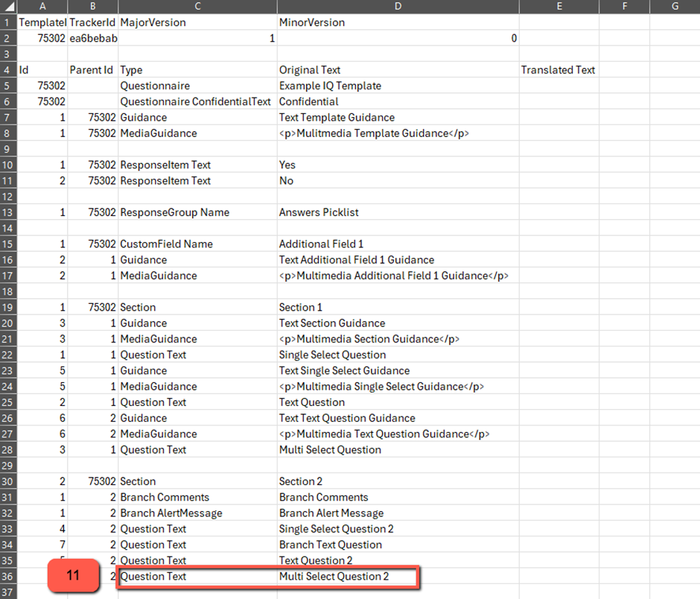Image resolution: width=700 pixels, height=599 pixels.
Task: Click the red callout badge numbered 11
Action: [74, 575]
